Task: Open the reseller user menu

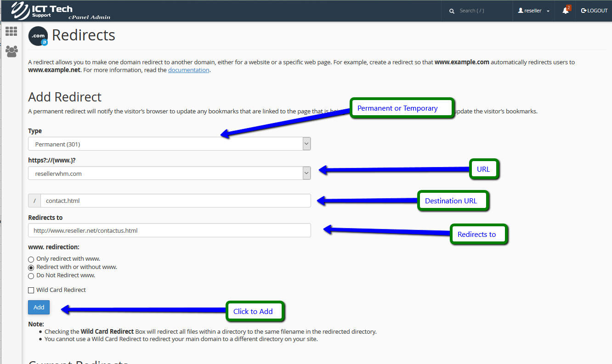Action: coord(533,11)
